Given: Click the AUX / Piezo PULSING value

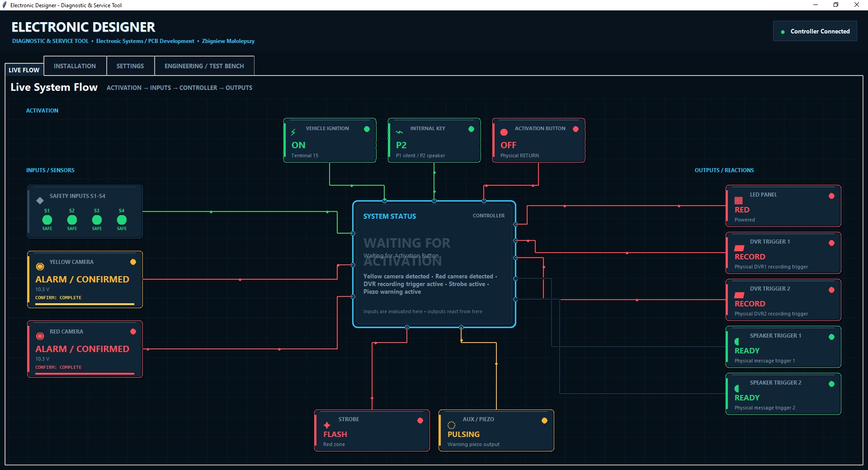Looking at the screenshot, I should point(463,434).
